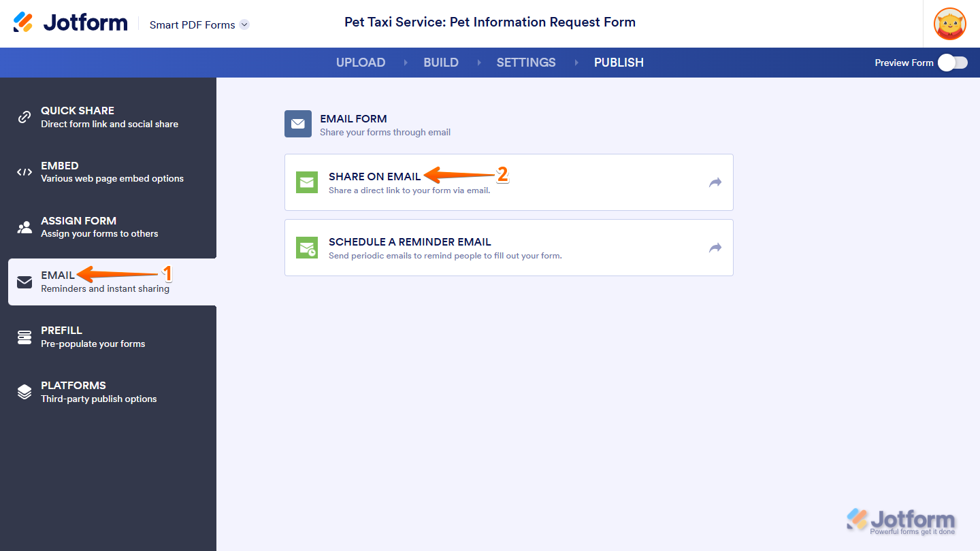
Task: Click the Quick Share link icon
Action: coord(24,117)
